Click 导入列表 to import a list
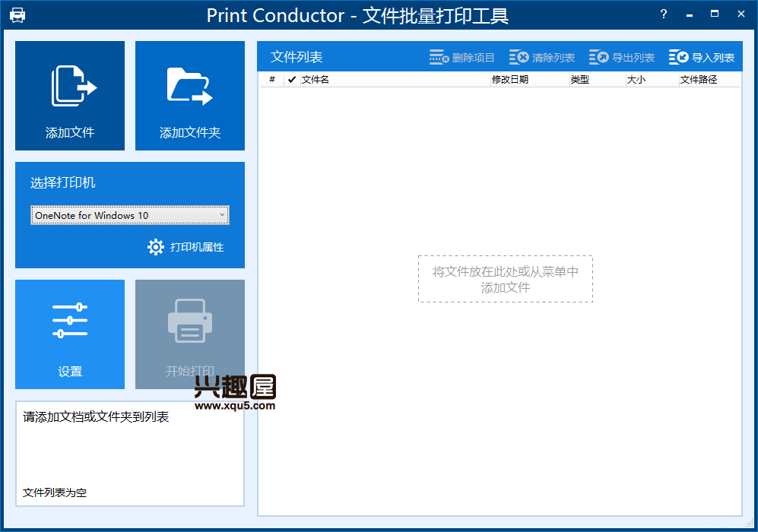 tap(702, 58)
